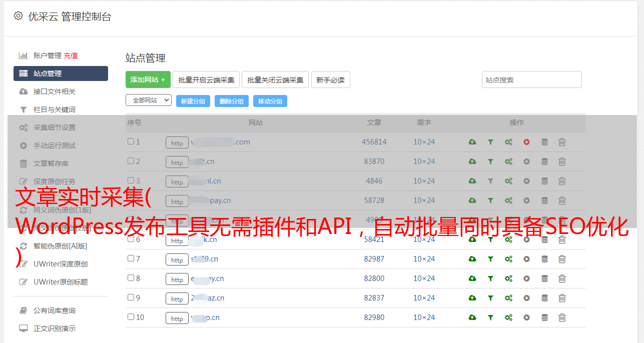The image size is (644, 343).
Task: Open 账户管理 in the sidebar
Action: pos(47,55)
